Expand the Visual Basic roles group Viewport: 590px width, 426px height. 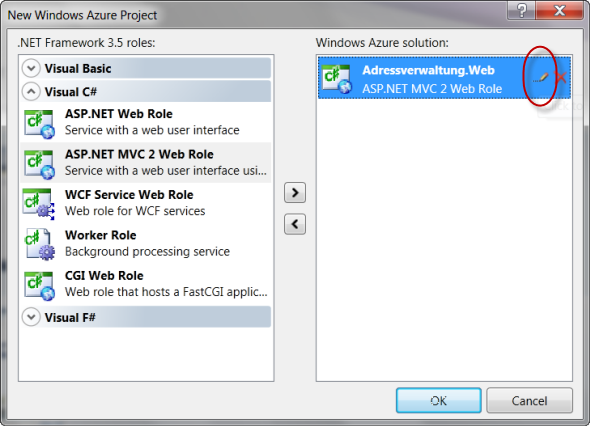31,68
